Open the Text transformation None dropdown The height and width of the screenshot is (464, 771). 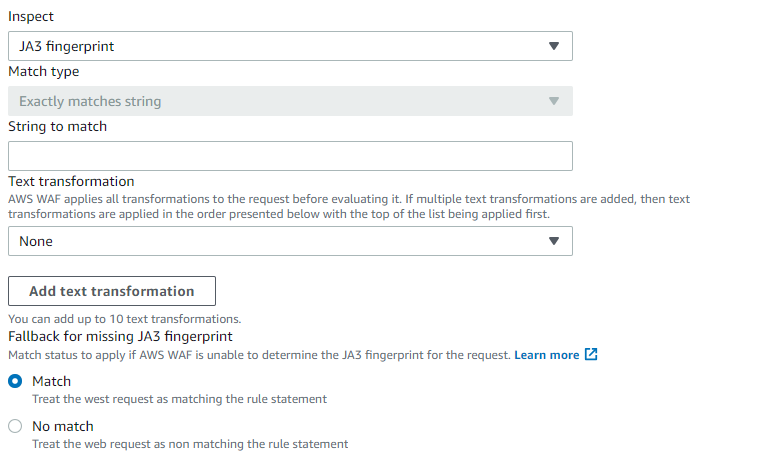[x=290, y=241]
